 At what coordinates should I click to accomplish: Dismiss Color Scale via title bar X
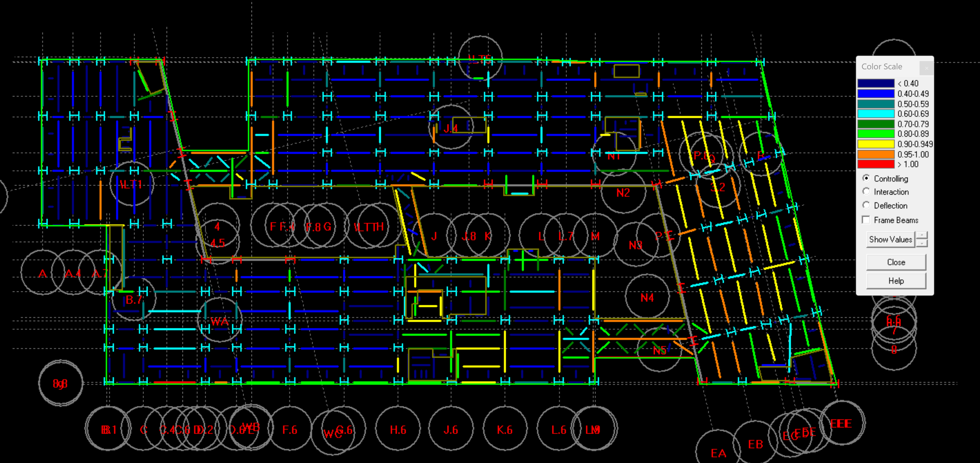(x=926, y=68)
